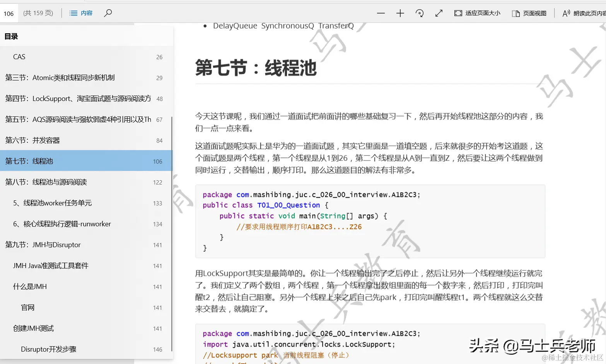Enter full screen with the expand arrows icon

tap(439, 13)
